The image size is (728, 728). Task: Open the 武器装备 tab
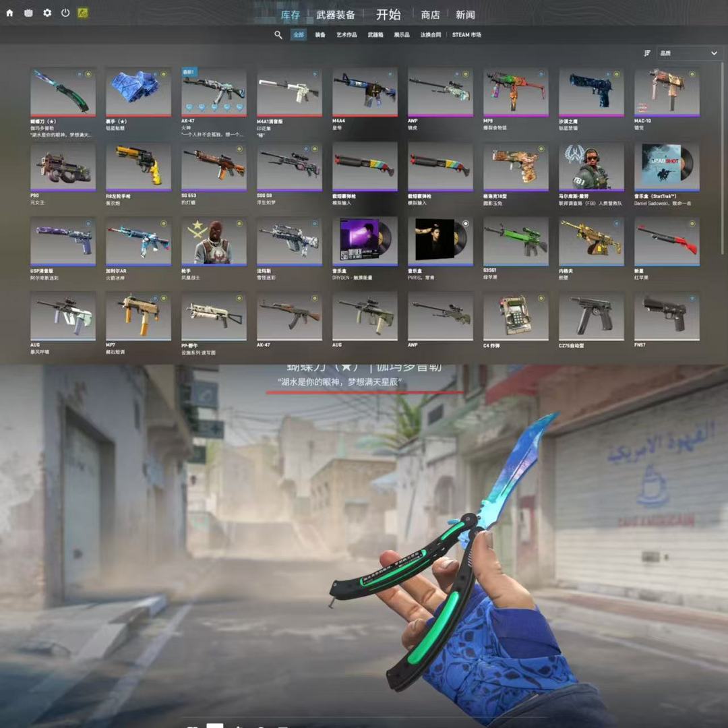336,15
